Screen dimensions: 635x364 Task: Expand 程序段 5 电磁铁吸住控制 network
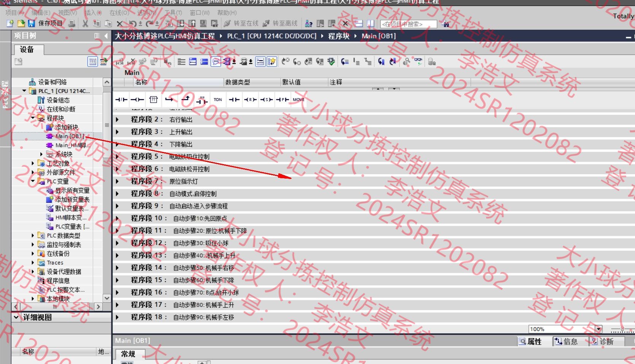pos(117,157)
